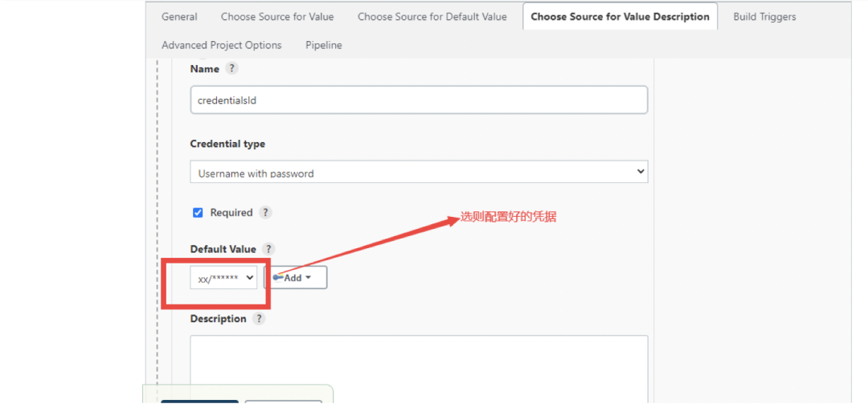Open the xx/****** default credential dropdown
Screen dimensions: 868x412
coord(224,278)
